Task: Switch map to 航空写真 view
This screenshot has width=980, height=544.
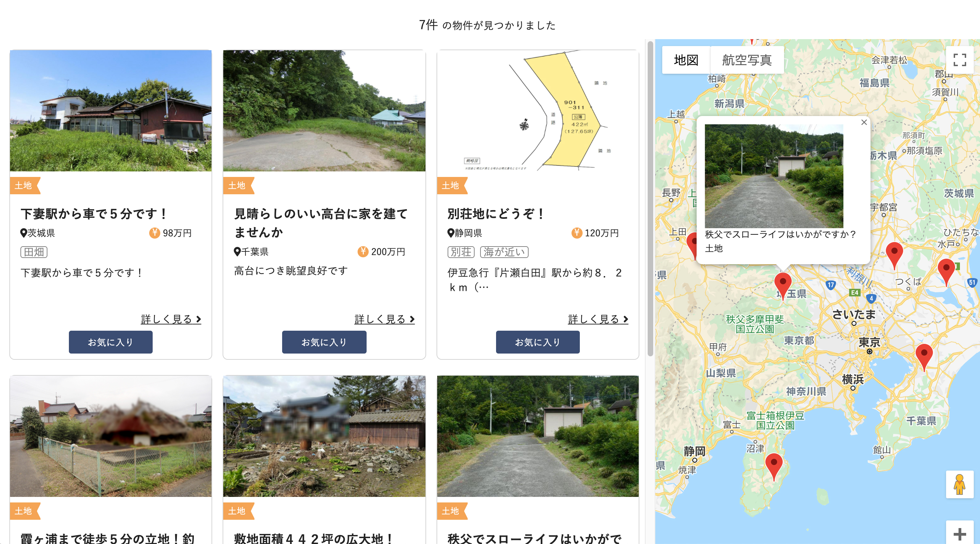Action: point(747,60)
